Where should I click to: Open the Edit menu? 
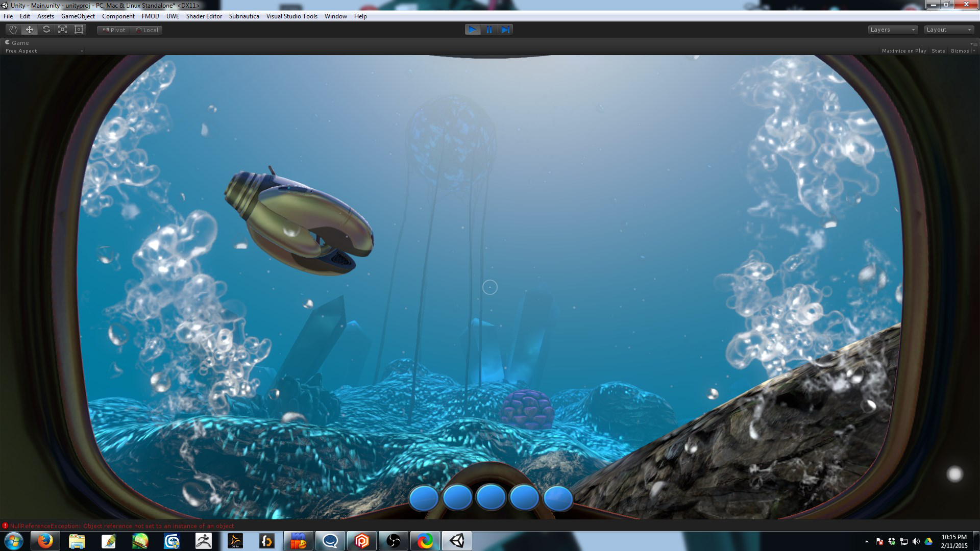25,16
